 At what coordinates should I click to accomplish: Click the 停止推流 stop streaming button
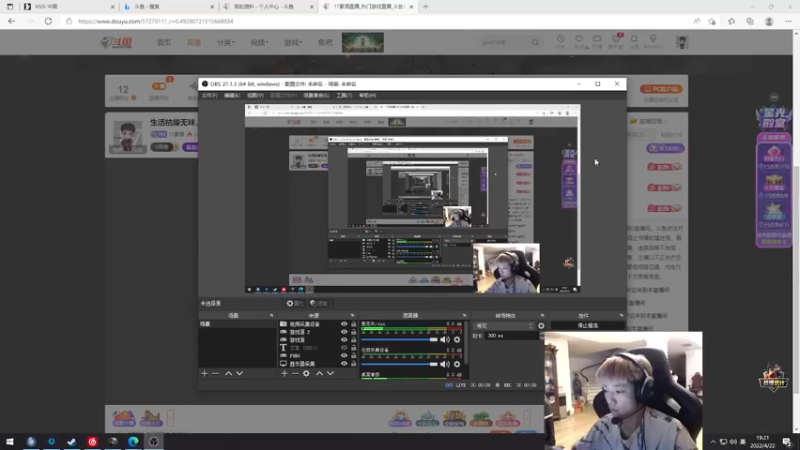coord(587,326)
